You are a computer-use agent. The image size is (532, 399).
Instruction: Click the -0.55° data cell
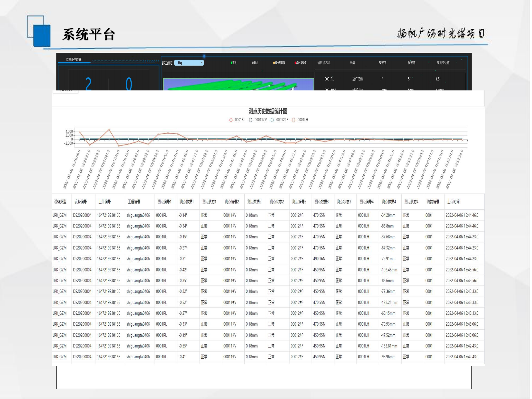(x=183, y=346)
